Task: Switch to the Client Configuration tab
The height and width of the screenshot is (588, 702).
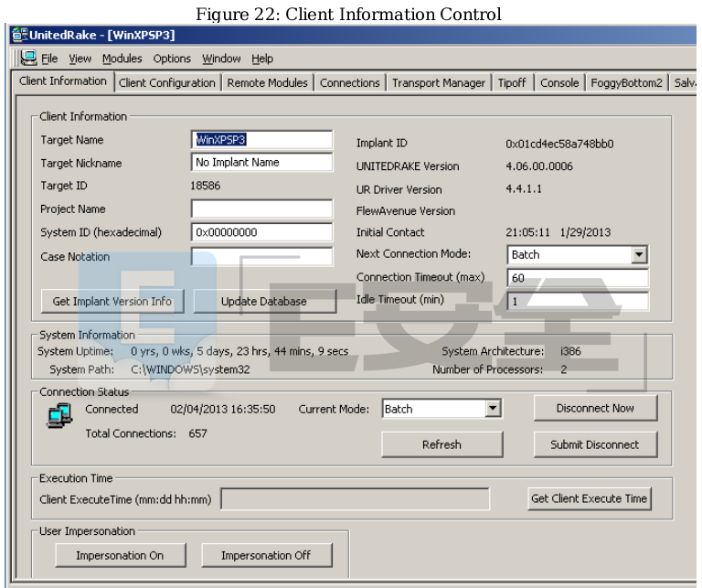Action: (x=167, y=83)
